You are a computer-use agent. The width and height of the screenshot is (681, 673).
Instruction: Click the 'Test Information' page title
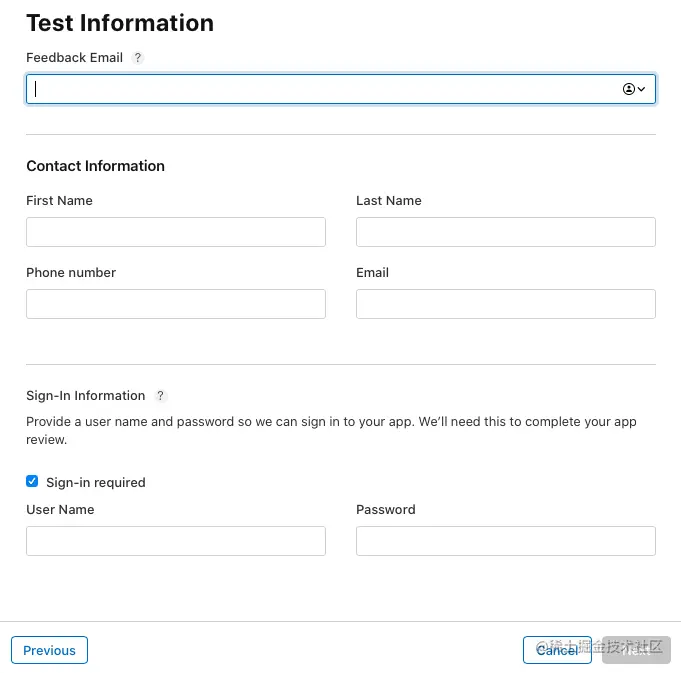coord(120,23)
